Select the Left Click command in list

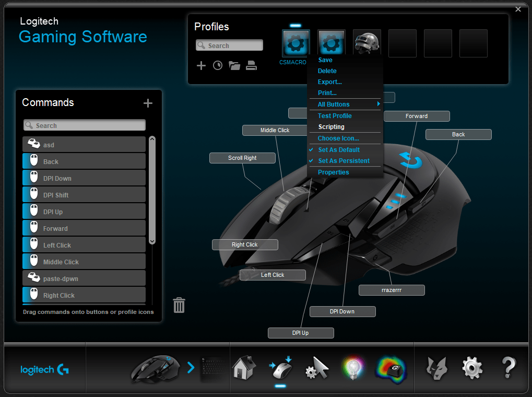pos(84,245)
